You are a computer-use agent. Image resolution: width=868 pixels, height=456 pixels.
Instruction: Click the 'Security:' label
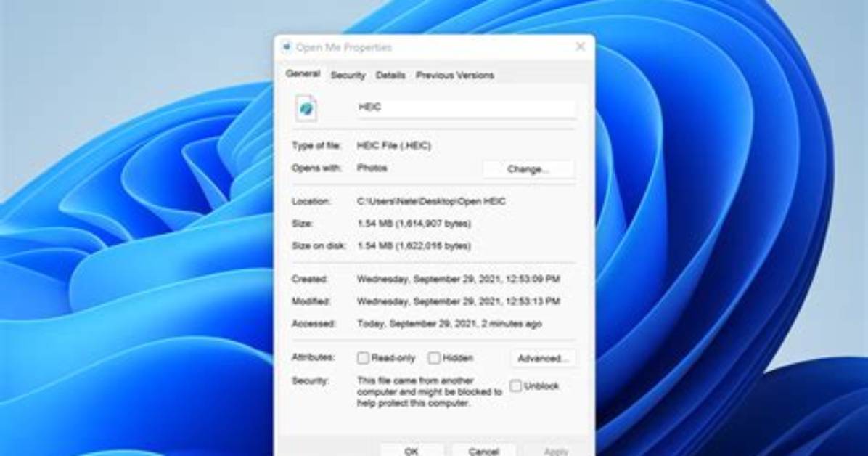[310, 380]
